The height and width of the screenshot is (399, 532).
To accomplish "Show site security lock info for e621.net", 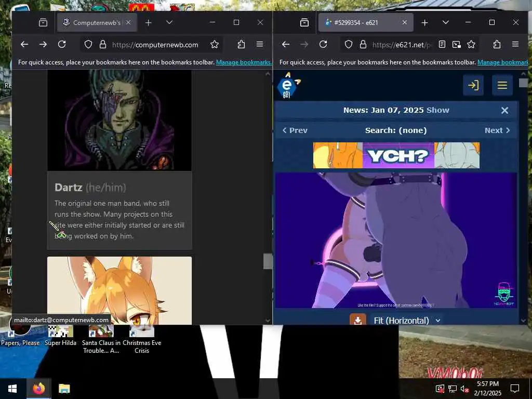I will pyautogui.click(x=363, y=45).
